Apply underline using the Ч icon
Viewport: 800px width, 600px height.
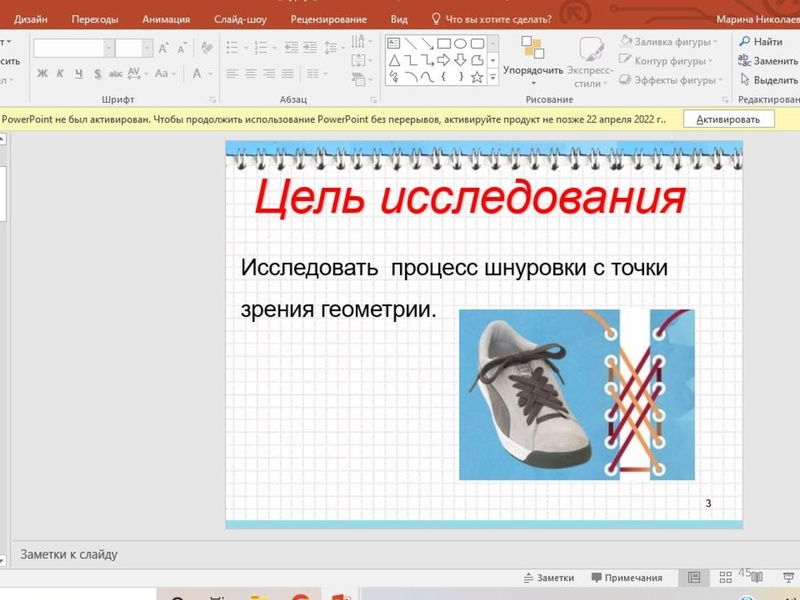pyautogui.click(x=78, y=74)
